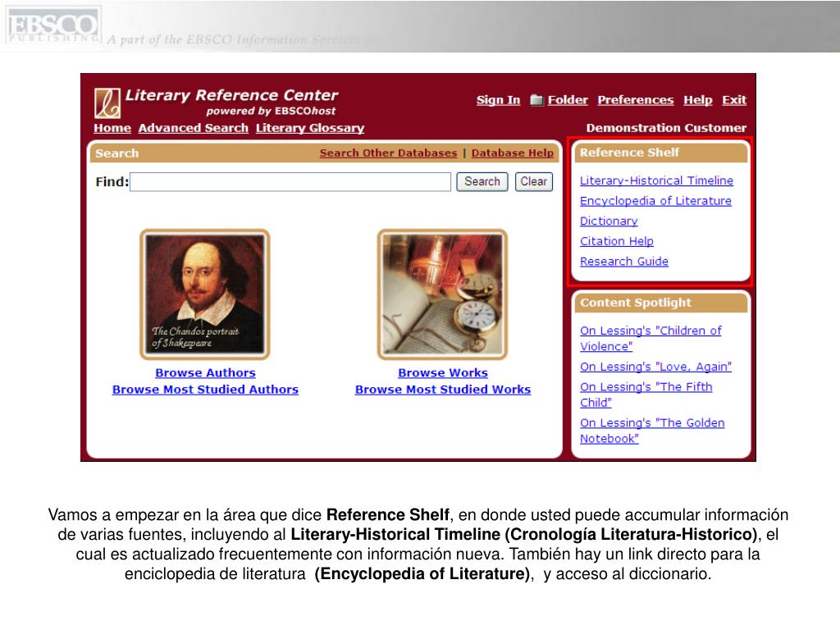
Task: Open the Sign In link
Action: click(x=498, y=99)
